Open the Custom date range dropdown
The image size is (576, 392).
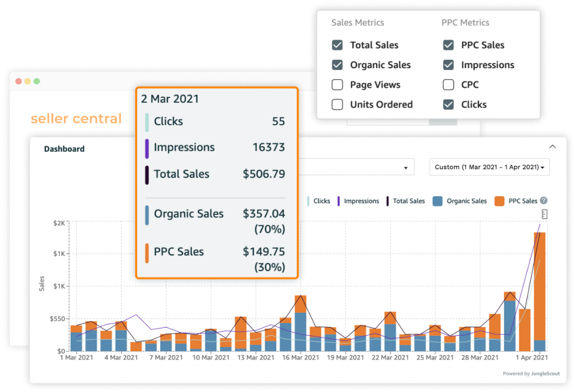pos(489,167)
